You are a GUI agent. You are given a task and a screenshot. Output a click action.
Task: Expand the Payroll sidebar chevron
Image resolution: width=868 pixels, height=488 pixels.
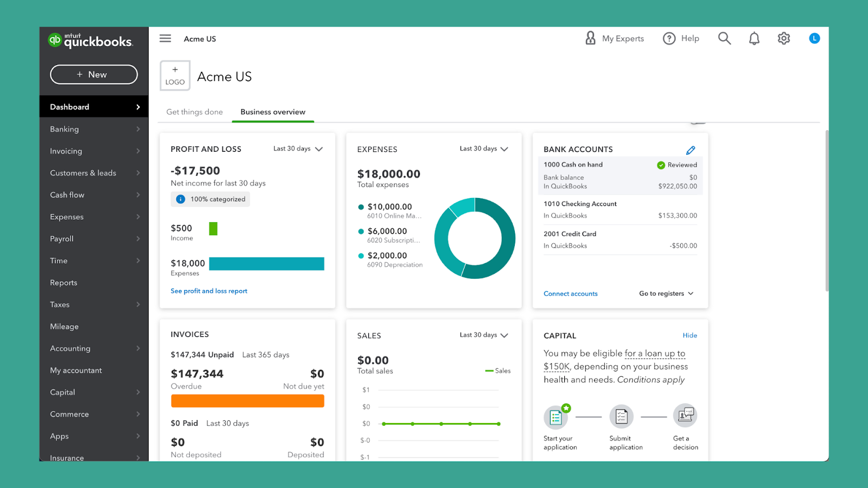coord(138,239)
